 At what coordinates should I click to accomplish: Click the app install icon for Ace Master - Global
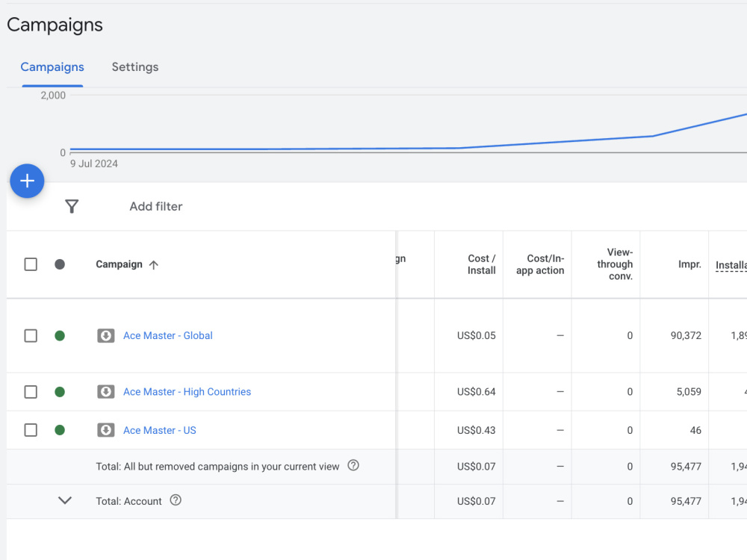(106, 336)
